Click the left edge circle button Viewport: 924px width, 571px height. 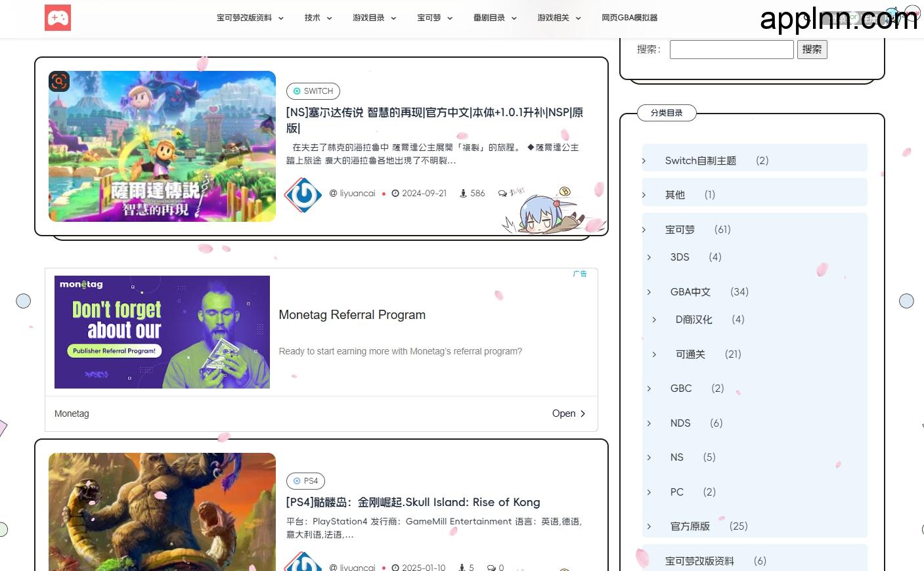[x=23, y=301]
